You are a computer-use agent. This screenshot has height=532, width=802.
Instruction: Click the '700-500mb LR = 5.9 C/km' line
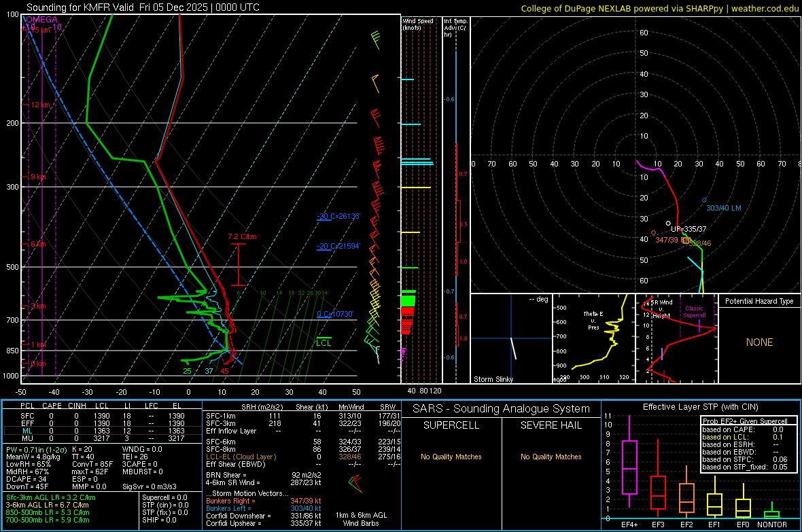tap(48, 520)
